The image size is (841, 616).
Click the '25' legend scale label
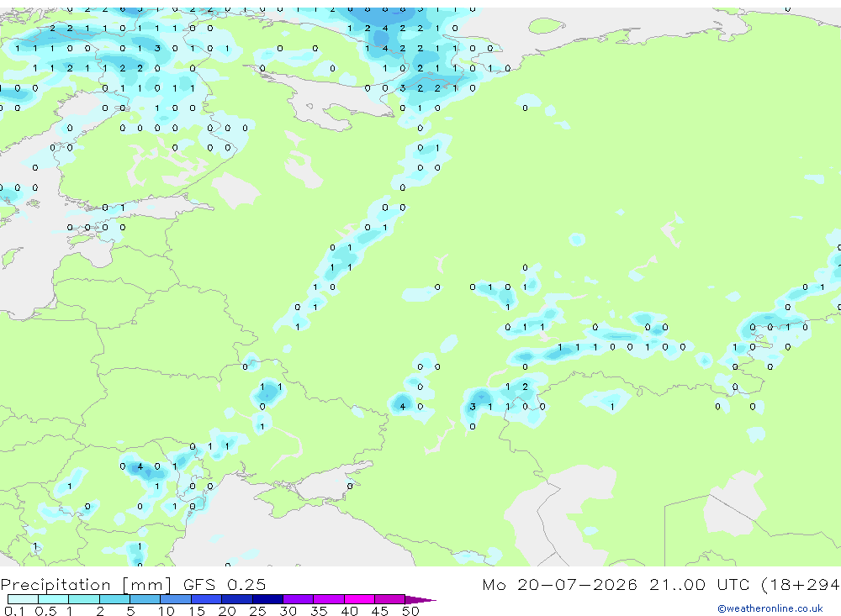pos(258,611)
